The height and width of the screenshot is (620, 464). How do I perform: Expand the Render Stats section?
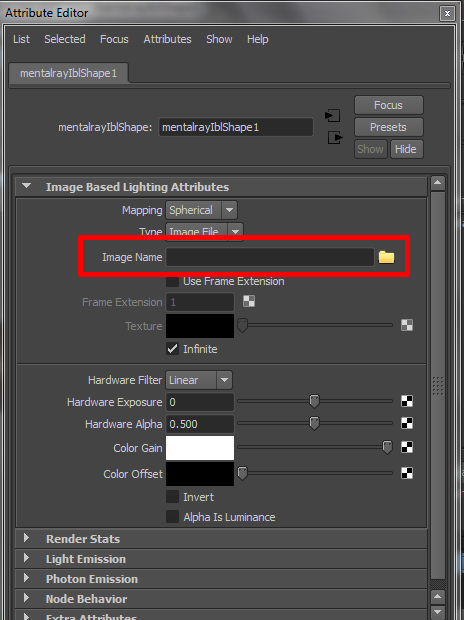click(x=27, y=538)
